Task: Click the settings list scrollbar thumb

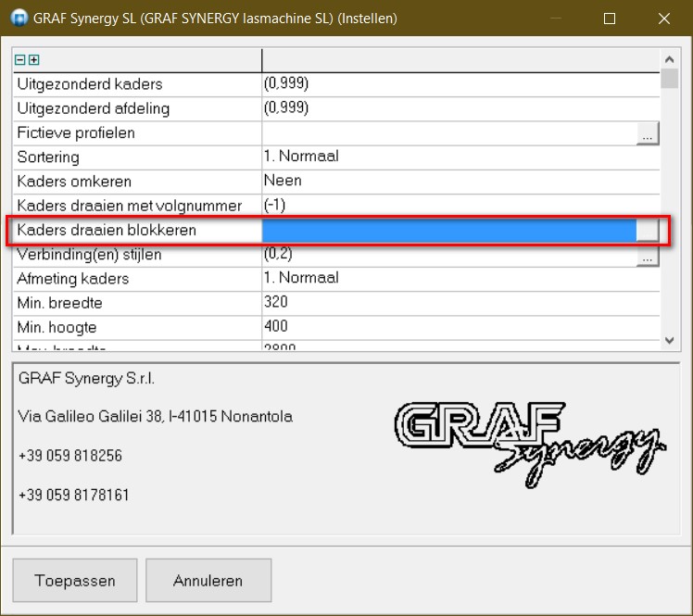Action: tap(670, 79)
